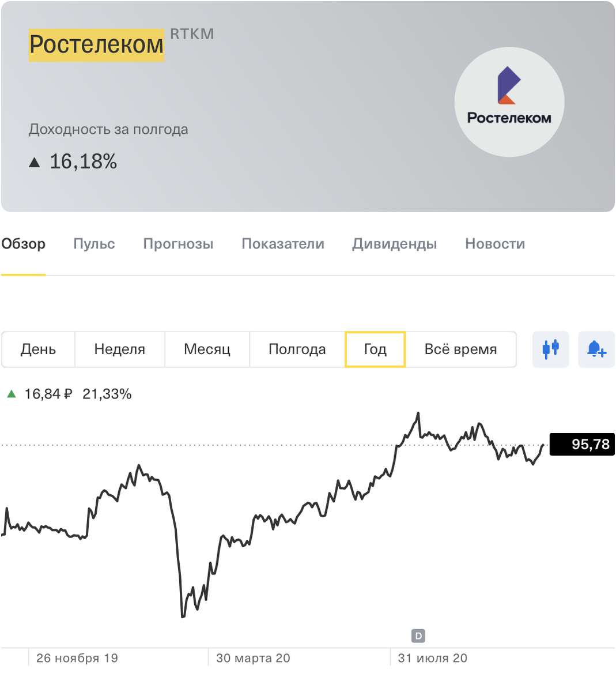
Task: Select the Полгода period
Action: tap(297, 349)
